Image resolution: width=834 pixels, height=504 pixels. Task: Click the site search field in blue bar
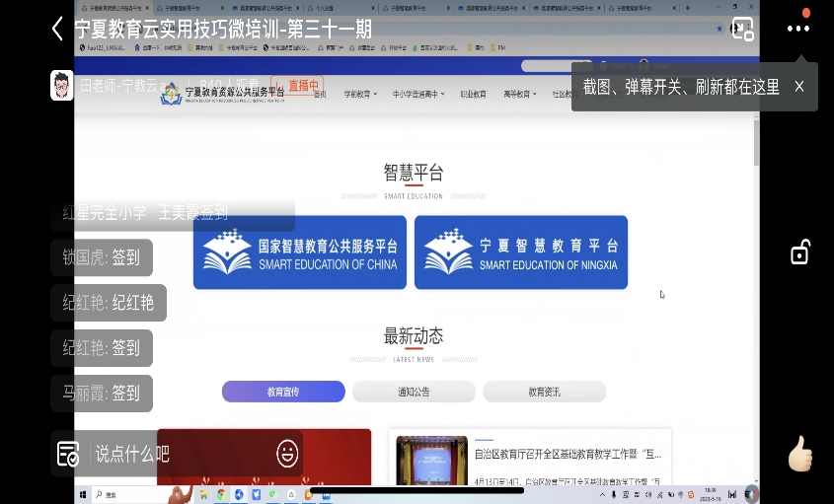557,65
